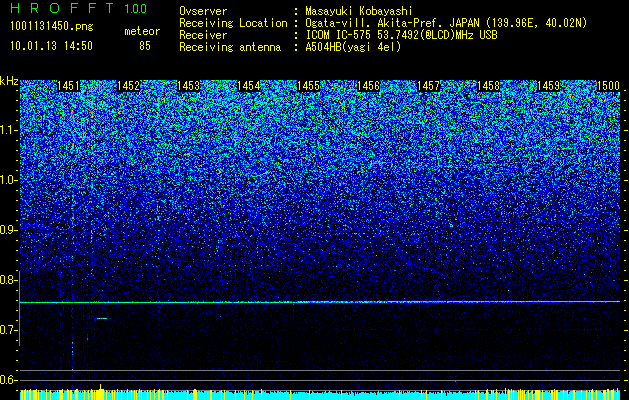Click the Ogata-vill. Akita-Pref. JAPAN location text
This screenshot has width=629, height=400.
pos(446,23)
